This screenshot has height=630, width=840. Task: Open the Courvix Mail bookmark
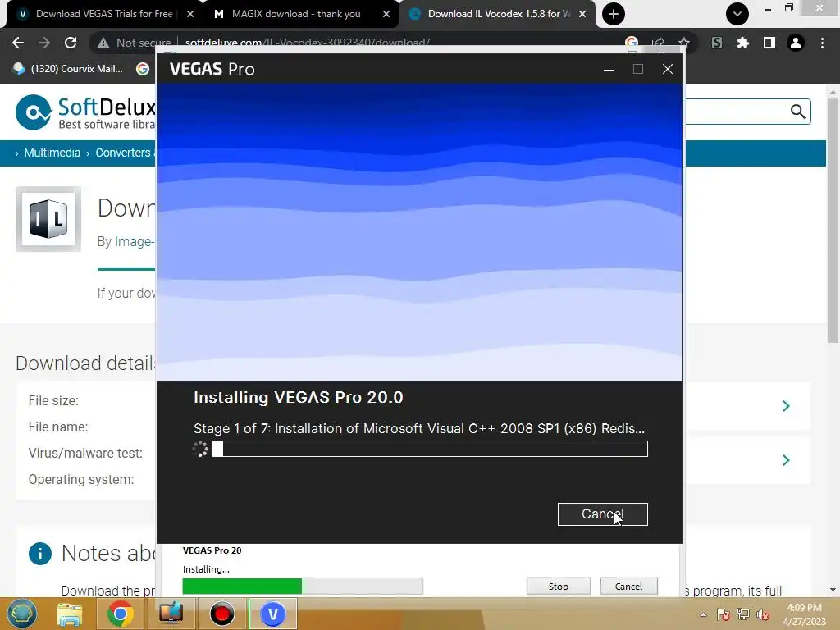coord(69,69)
